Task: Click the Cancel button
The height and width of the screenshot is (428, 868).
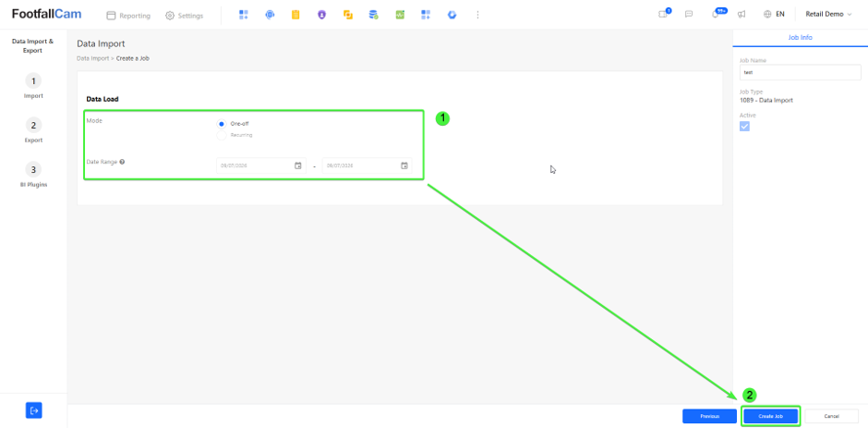Action: pyautogui.click(x=831, y=416)
